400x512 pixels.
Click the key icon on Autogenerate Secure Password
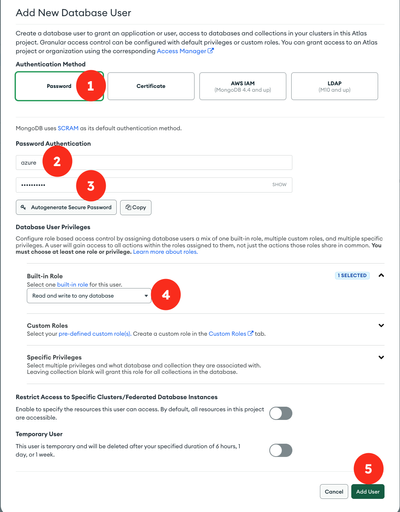tap(23, 207)
